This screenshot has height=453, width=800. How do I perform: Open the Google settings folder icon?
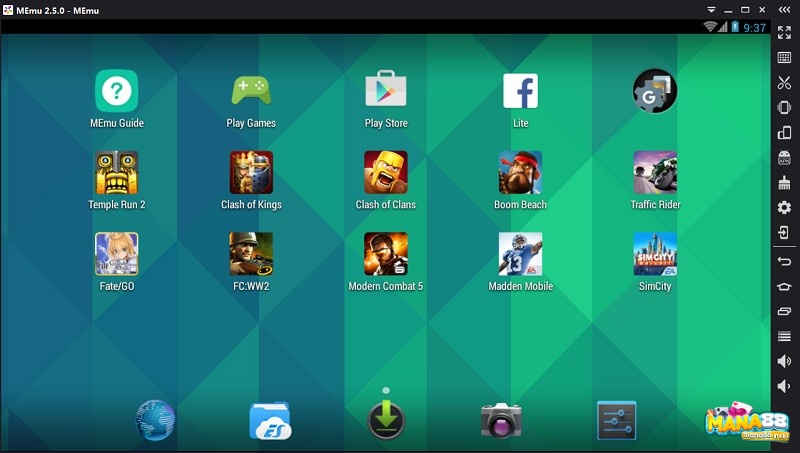(x=655, y=91)
